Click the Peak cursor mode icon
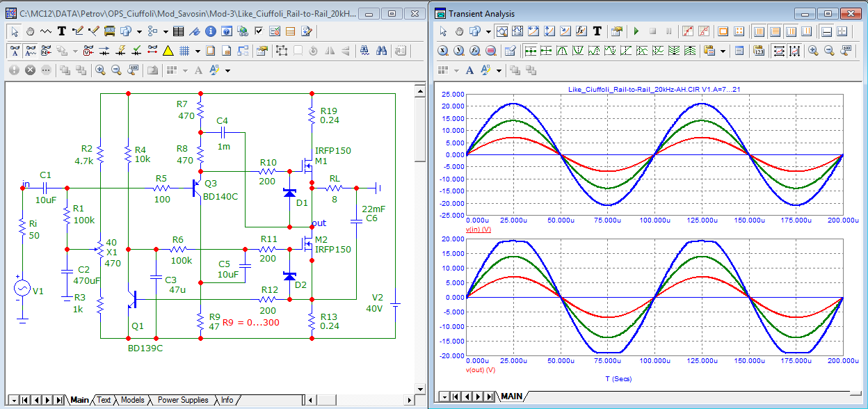The image size is (868, 409). tap(562, 51)
